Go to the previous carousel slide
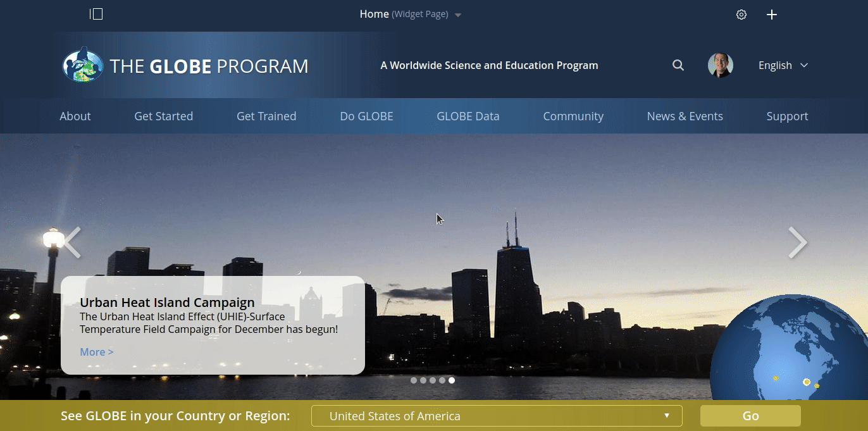 (x=71, y=242)
